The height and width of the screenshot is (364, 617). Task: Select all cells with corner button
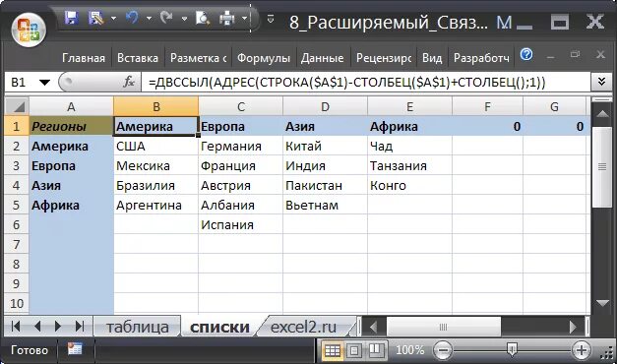[x=17, y=106]
